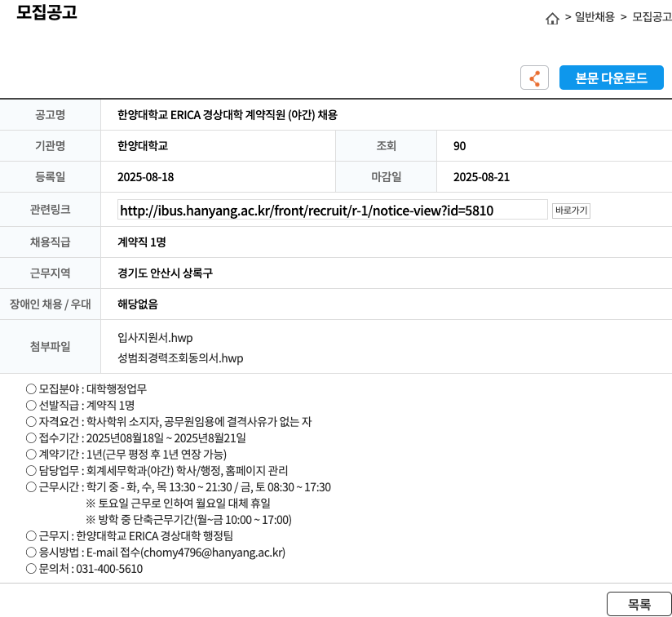The width and height of the screenshot is (672, 617).
Task: Select the announcement title 한양대학교 ERICA 경상대학 계약직원
Action: [228, 115]
